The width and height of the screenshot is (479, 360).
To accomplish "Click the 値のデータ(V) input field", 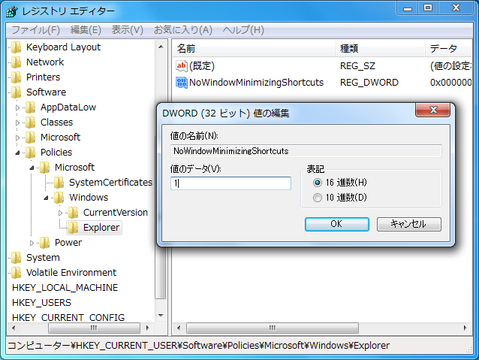I will [x=231, y=183].
